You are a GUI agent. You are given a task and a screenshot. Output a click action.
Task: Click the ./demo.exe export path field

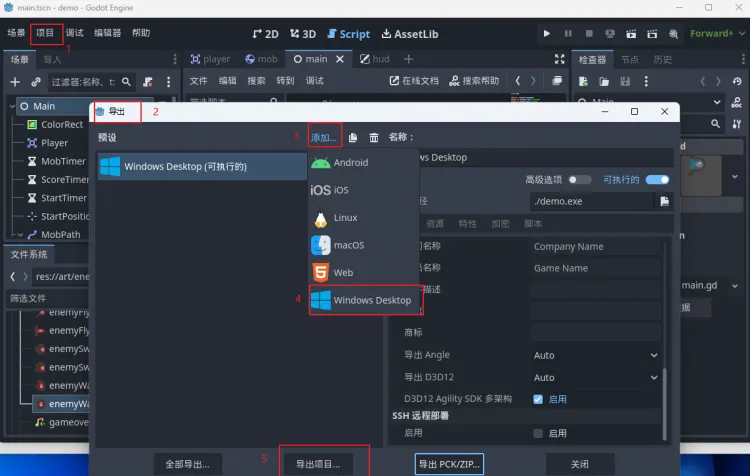click(592, 201)
